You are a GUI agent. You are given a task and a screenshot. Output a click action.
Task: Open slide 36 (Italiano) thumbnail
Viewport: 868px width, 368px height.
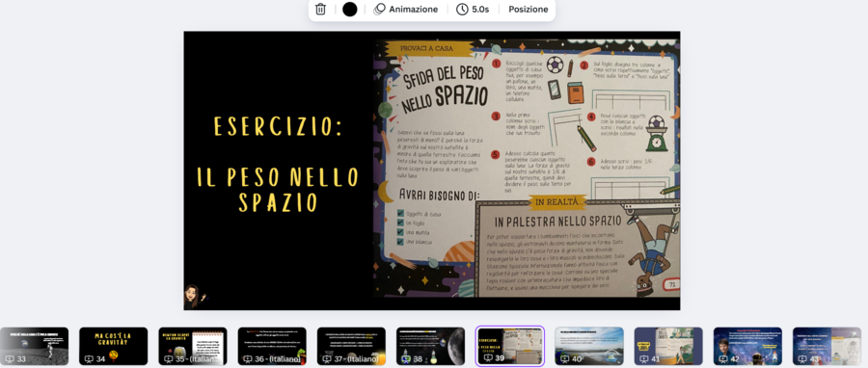(x=272, y=346)
